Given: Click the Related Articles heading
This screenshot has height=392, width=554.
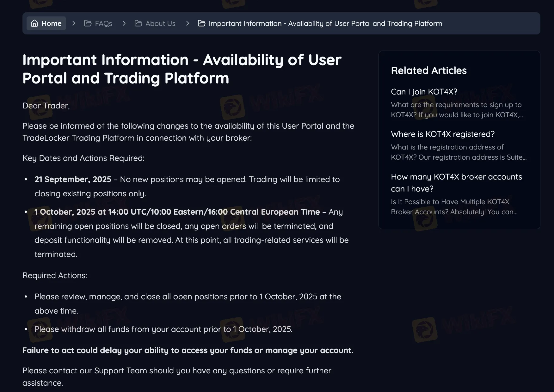Looking at the screenshot, I should click(x=429, y=70).
